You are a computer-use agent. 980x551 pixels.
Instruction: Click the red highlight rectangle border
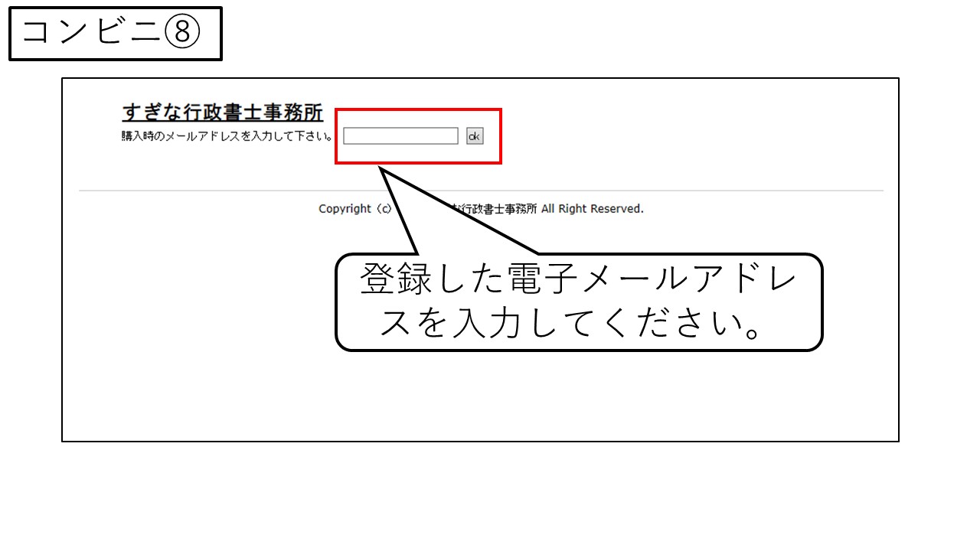click(418, 109)
